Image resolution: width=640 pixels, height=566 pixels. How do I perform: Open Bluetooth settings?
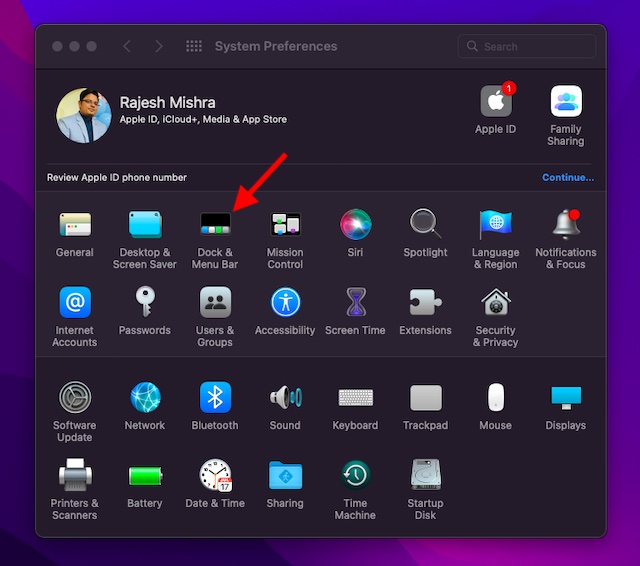pyautogui.click(x=215, y=397)
